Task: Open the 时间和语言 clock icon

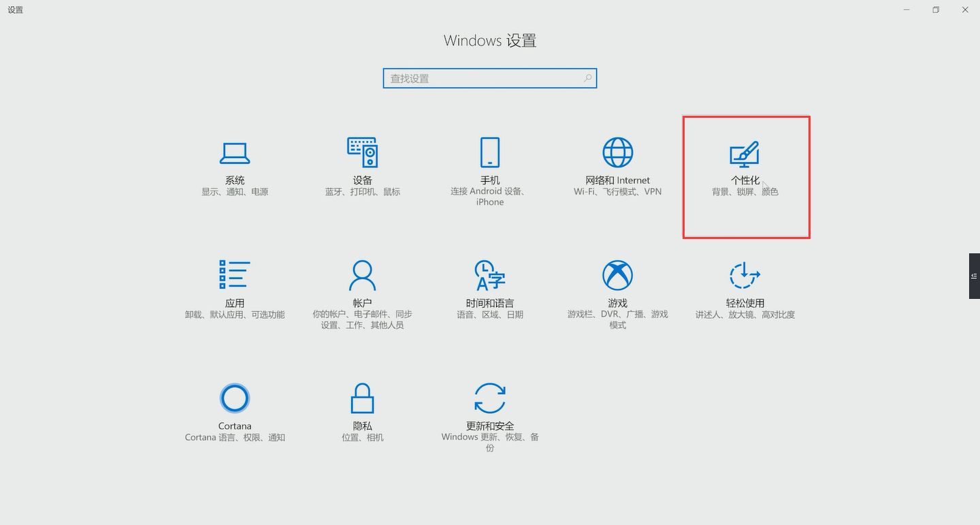Action: [490, 275]
